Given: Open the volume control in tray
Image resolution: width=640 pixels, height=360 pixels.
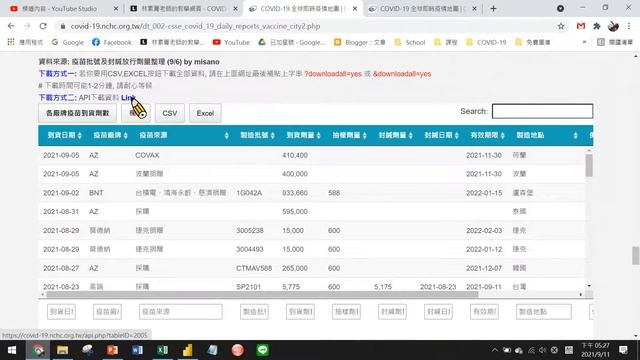Looking at the screenshot, I should click(x=542, y=350).
